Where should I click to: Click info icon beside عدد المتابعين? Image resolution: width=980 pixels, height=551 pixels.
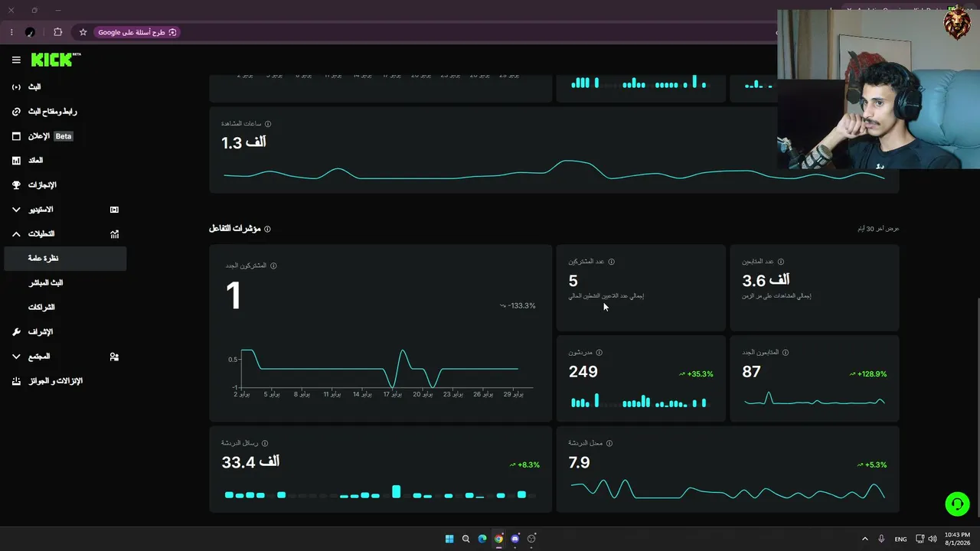click(x=781, y=262)
